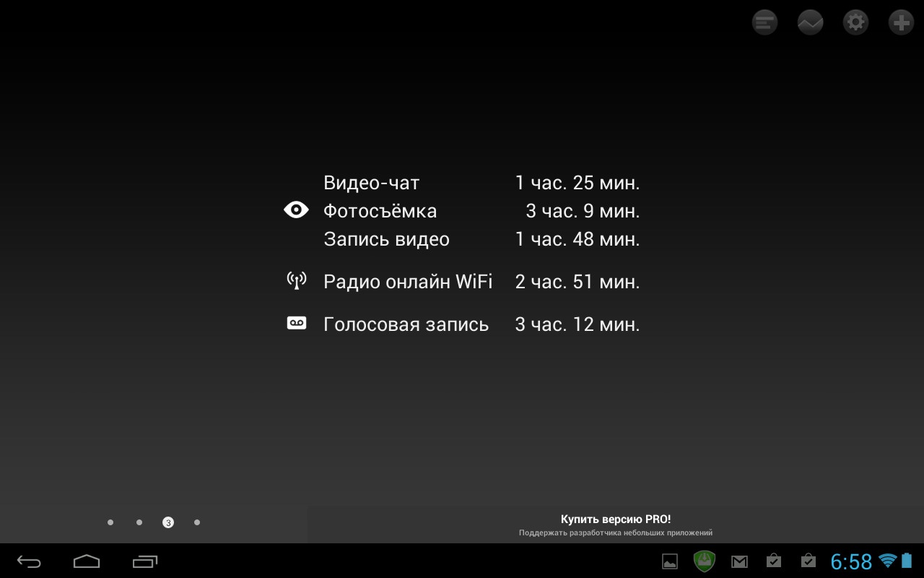Go to the fourth page dot
The height and width of the screenshot is (578, 924).
(197, 522)
